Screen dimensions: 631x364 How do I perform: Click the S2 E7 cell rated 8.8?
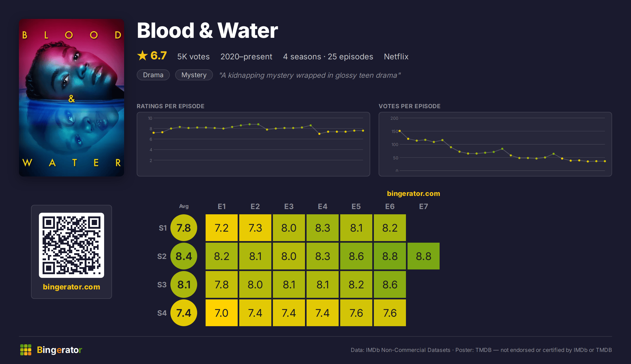424,256
